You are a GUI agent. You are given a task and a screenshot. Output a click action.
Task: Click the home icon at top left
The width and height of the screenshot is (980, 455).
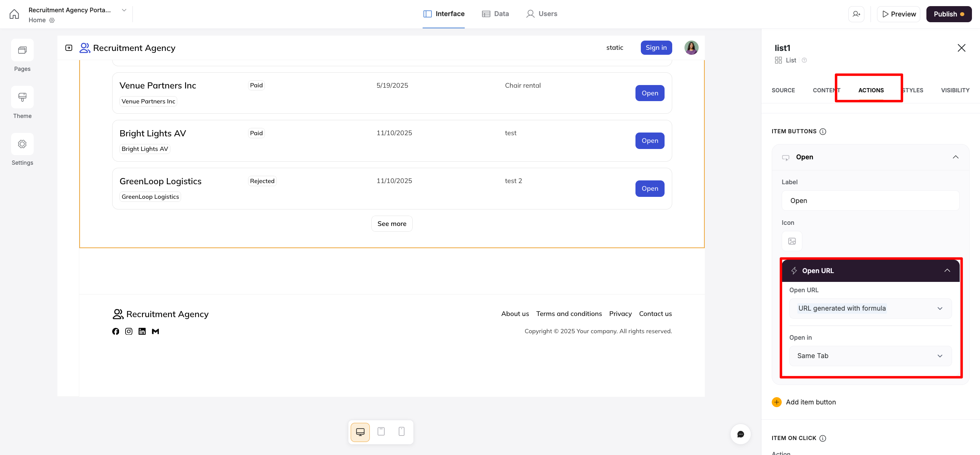pos(14,14)
